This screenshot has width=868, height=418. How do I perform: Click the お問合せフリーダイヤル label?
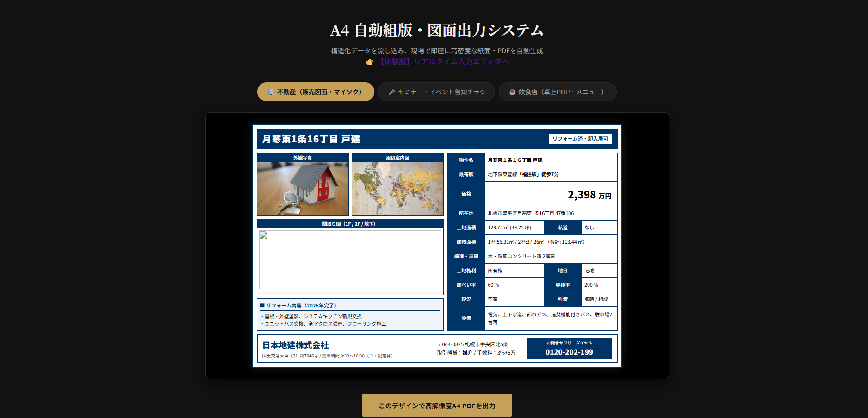(x=569, y=343)
